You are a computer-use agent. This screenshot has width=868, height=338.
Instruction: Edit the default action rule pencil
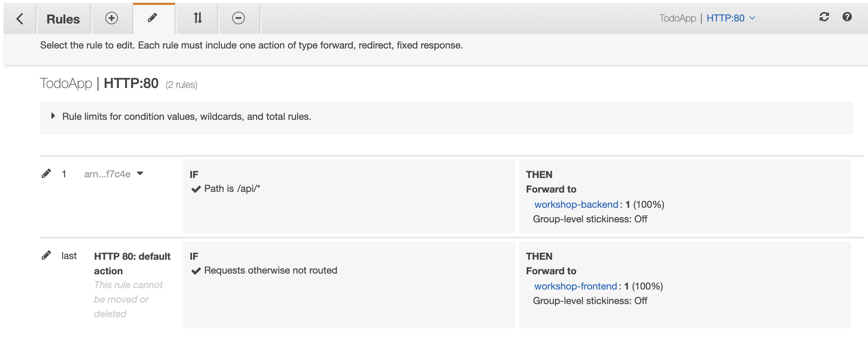(x=46, y=255)
